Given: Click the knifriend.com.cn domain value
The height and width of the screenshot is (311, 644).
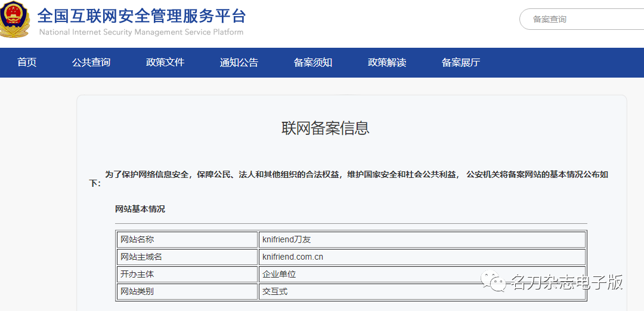Looking at the screenshot, I should (x=422, y=257).
